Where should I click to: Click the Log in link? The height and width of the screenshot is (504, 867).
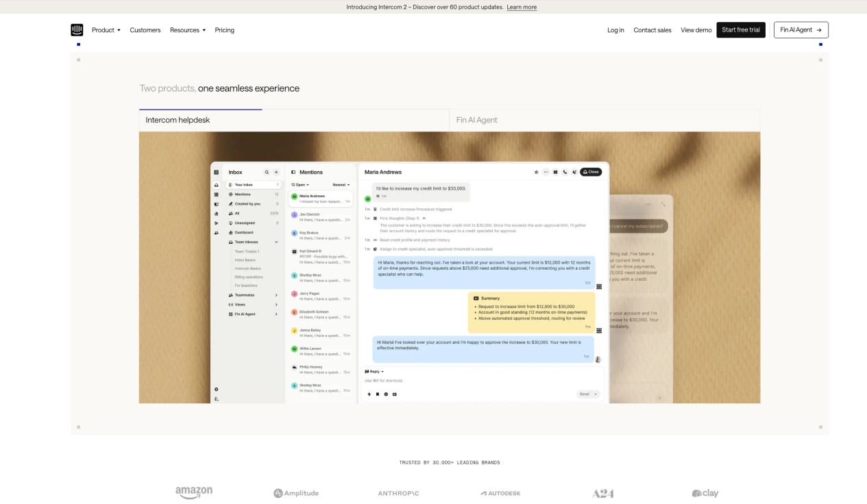pyautogui.click(x=615, y=30)
